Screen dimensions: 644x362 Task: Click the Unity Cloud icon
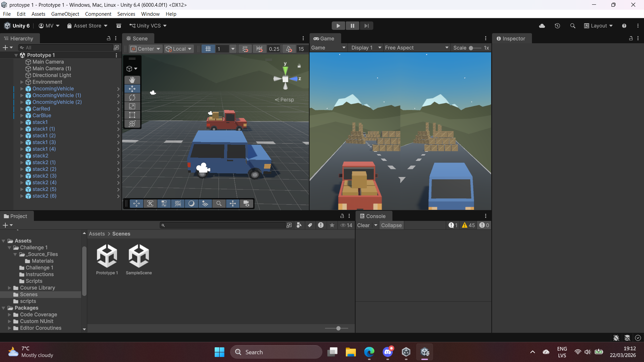click(542, 26)
